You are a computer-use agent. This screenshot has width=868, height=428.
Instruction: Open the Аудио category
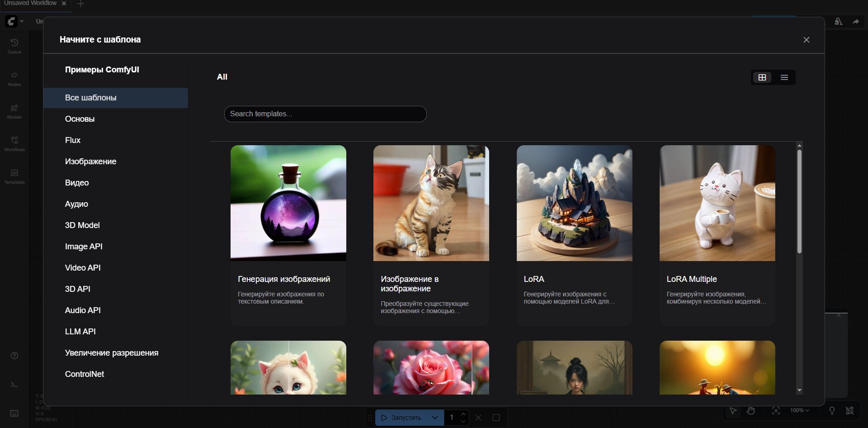coord(116,204)
